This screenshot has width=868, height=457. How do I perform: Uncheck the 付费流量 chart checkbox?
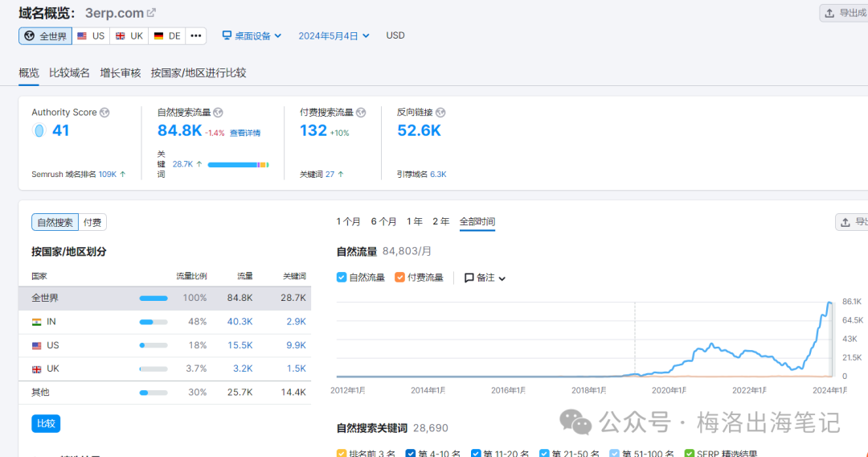(x=400, y=278)
